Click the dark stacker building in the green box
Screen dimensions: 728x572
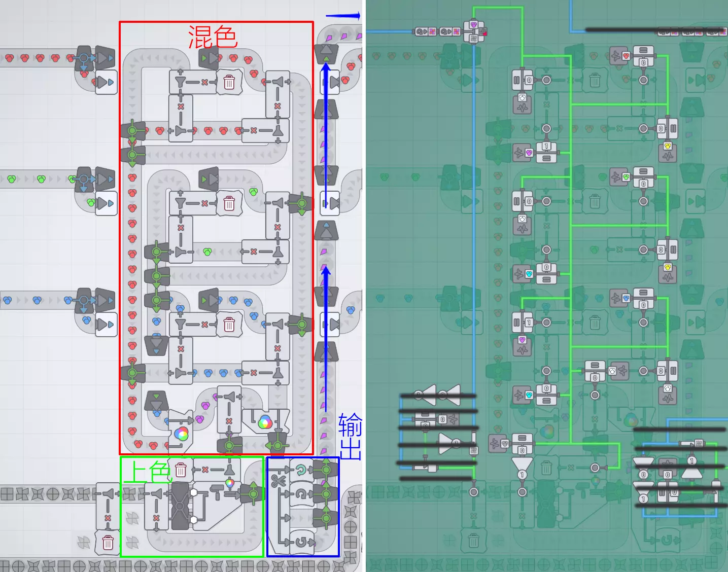coord(180,506)
